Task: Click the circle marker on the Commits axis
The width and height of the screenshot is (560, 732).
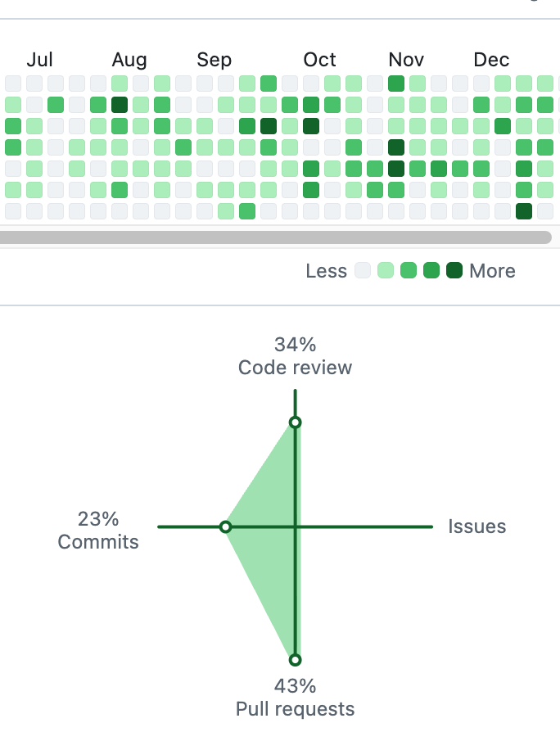Action: point(226,526)
